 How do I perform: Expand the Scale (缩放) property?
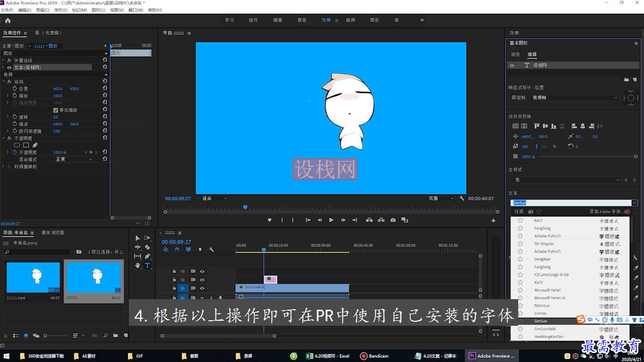(x=8, y=96)
